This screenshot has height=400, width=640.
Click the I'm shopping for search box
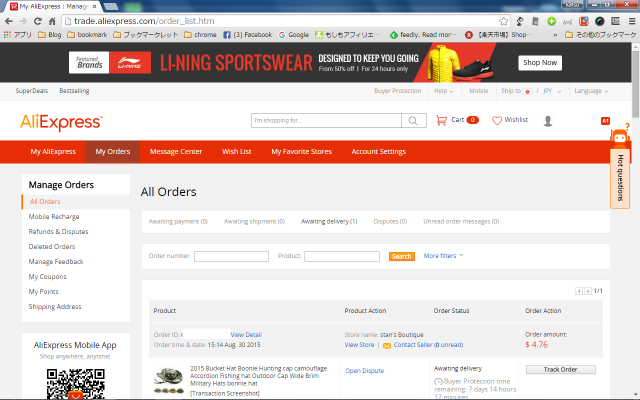pyautogui.click(x=326, y=120)
